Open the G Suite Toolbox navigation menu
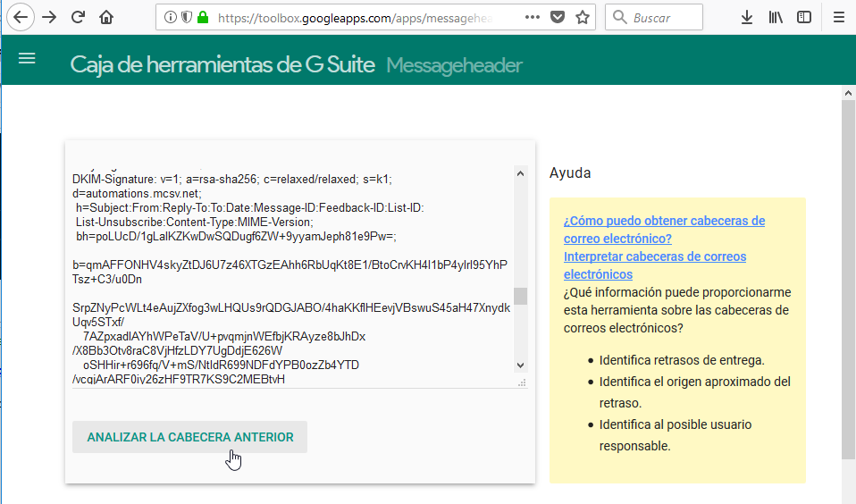The image size is (856, 504). (x=27, y=58)
